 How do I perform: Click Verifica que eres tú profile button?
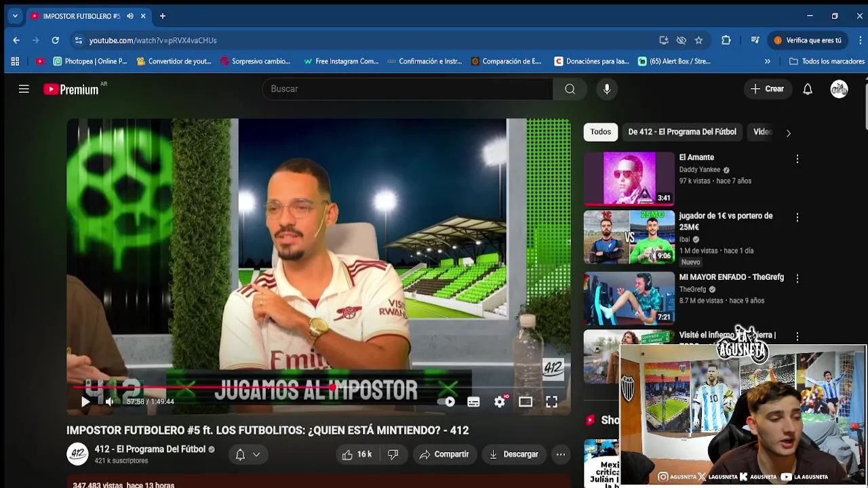(x=808, y=40)
